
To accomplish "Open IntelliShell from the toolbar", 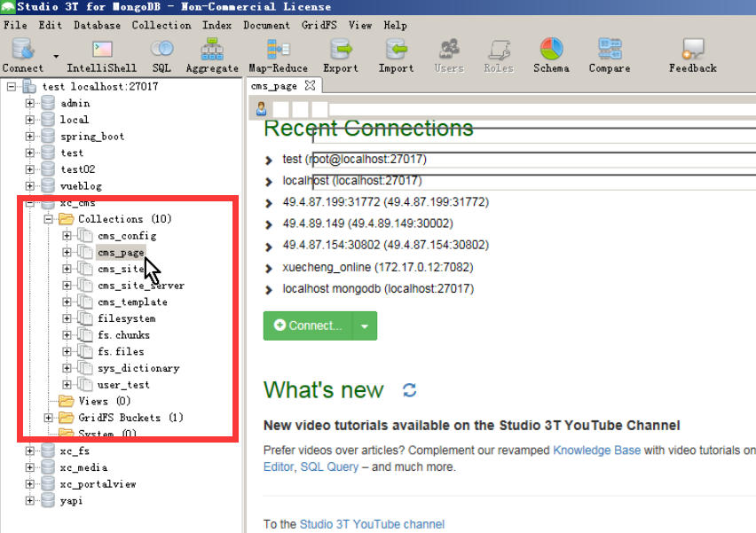I will point(102,49).
